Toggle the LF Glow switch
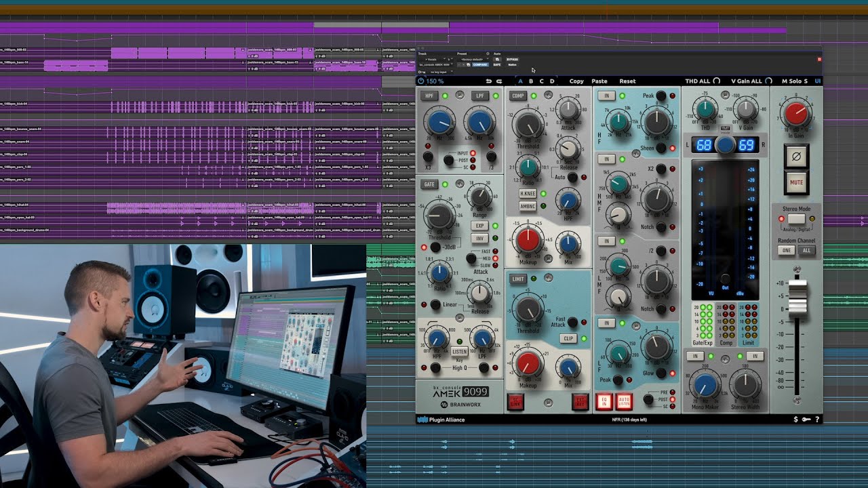The image size is (868, 488). click(661, 373)
